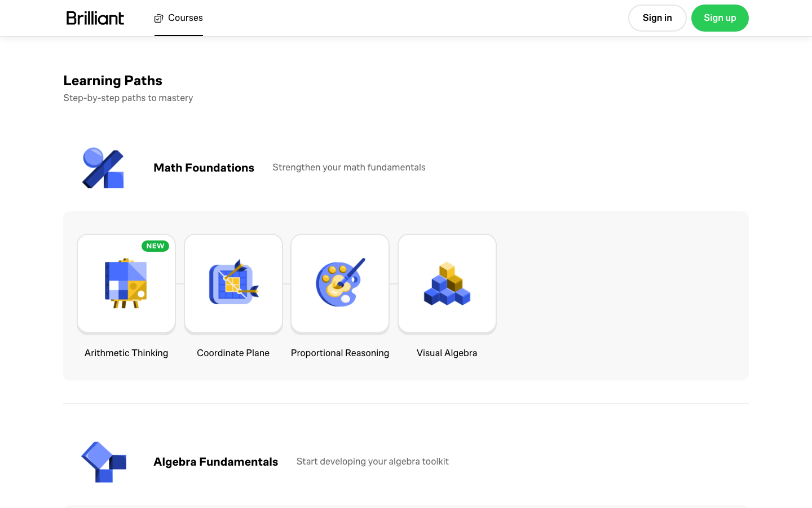This screenshot has width=812, height=508.
Task: Open the Coordinate Plane course icon
Action: [233, 283]
